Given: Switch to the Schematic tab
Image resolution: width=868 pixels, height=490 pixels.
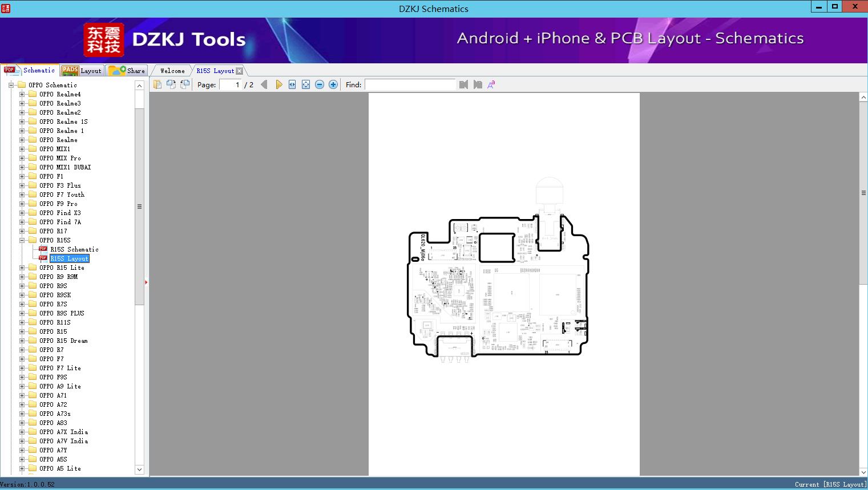Looking at the screenshot, I should coord(30,70).
